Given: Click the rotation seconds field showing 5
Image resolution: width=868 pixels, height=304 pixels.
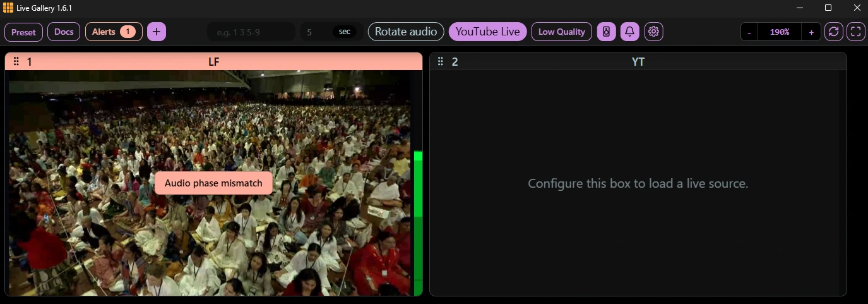Looking at the screenshot, I should point(316,32).
